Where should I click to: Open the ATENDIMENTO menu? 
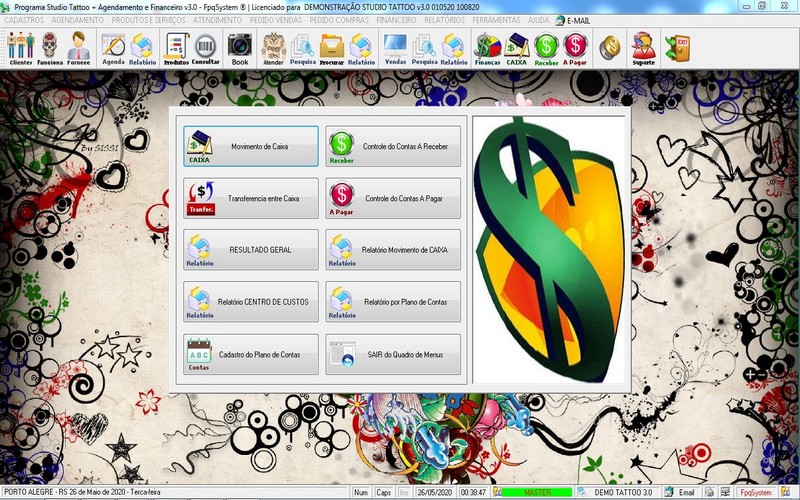tap(217, 20)
